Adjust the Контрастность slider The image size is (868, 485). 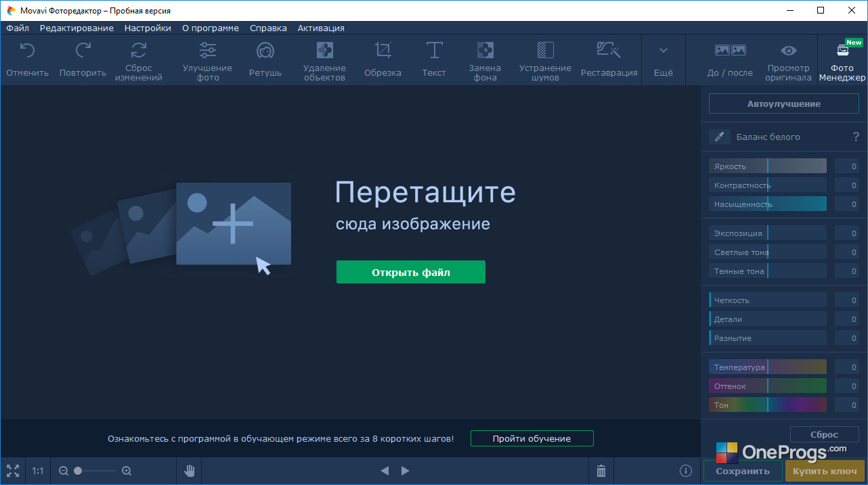point(768,185)
